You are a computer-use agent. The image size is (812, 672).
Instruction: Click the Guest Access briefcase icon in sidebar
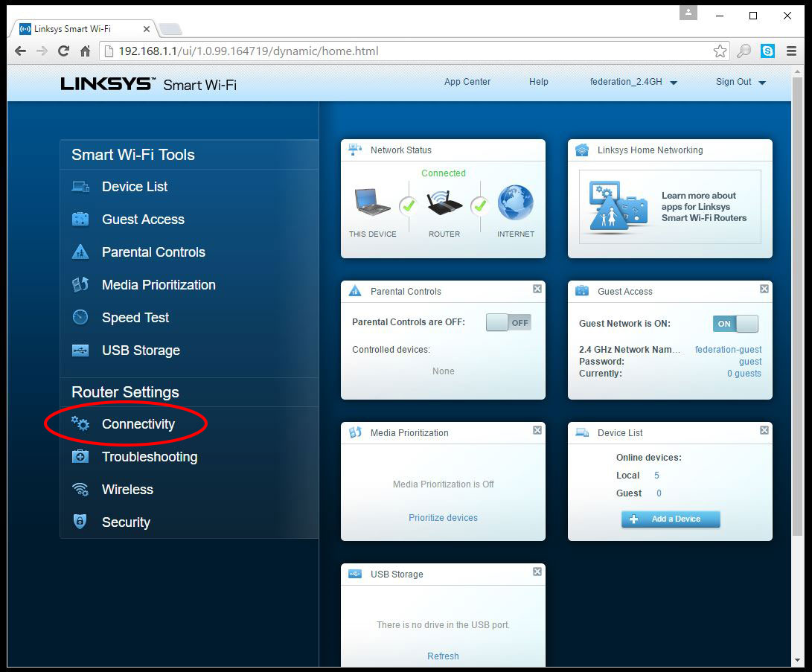point(80,219)
